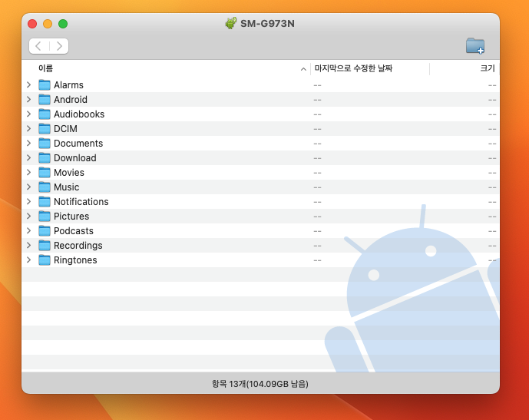Select the Recordings folder icon
Image resolution: width=529 pixels, height=420 pixels.
tap(45, 245)
